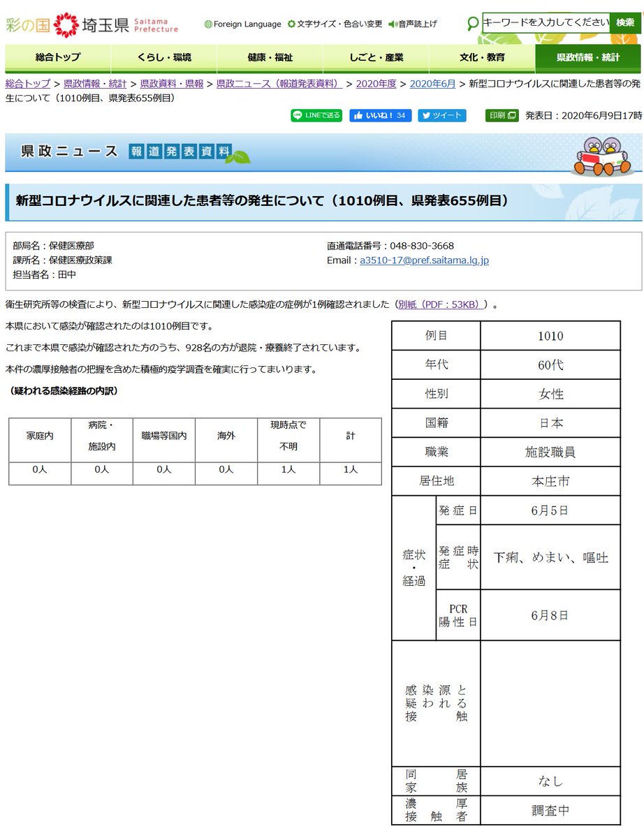Open 文化・教育 navigation tab
Screen dimensions: 644x838
tap(482, 58)
